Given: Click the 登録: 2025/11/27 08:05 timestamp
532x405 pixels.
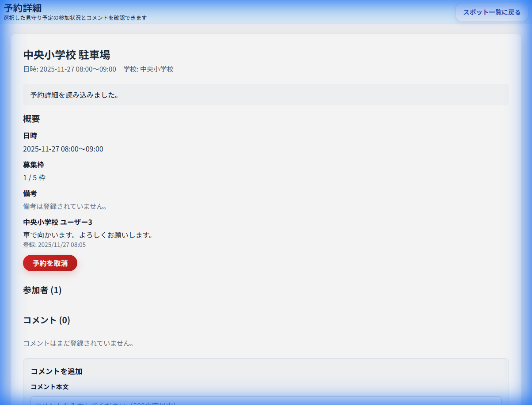Looking at the screenshot, I should click(54, 244).
